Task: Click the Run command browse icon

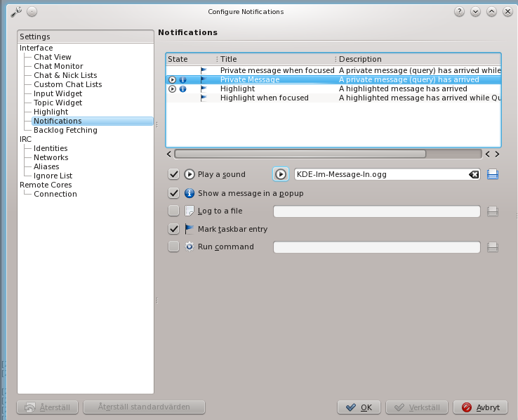Action: pyautogui.click(x=493, y=247)
